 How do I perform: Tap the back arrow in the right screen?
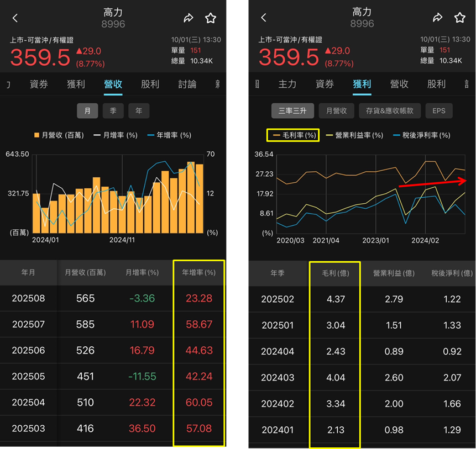(x=264, y=18)
